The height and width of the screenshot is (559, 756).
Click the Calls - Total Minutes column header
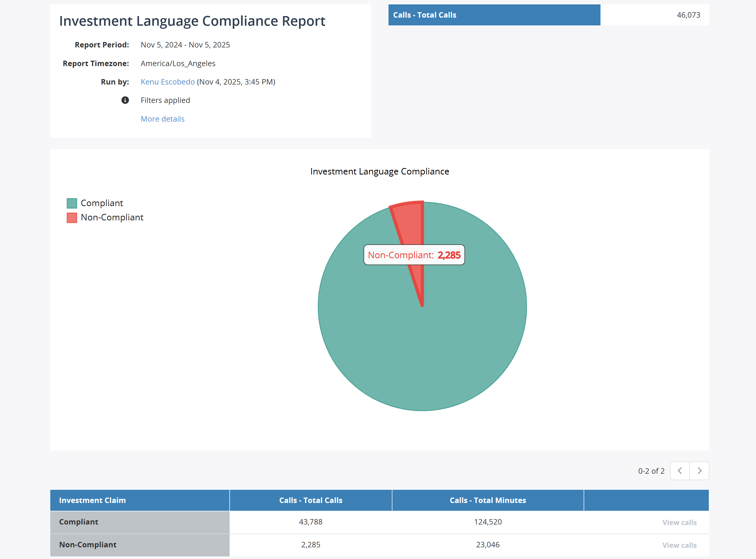[487, 500]
